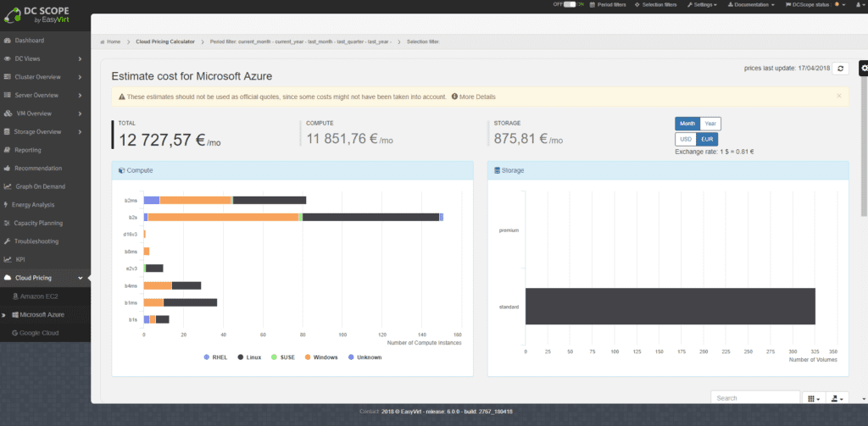Open the Documentation dropdown menu
868x426 pixels.
751,4
